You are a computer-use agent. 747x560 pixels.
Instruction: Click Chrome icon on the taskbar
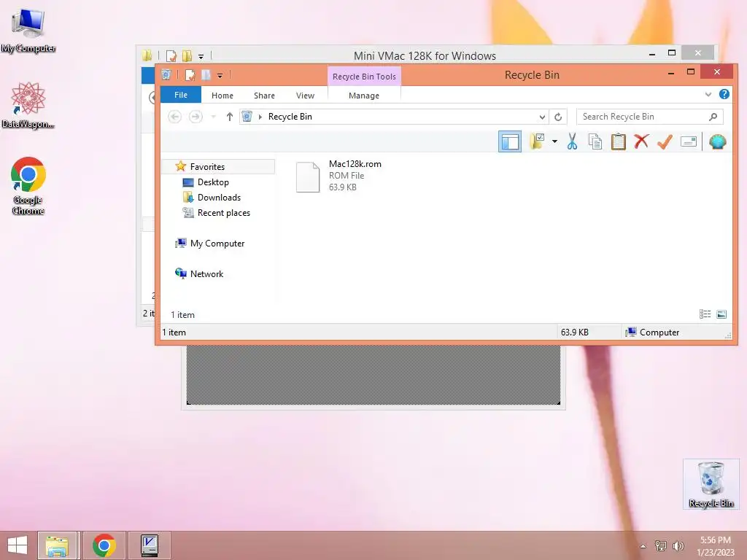[x=104, y=545]
